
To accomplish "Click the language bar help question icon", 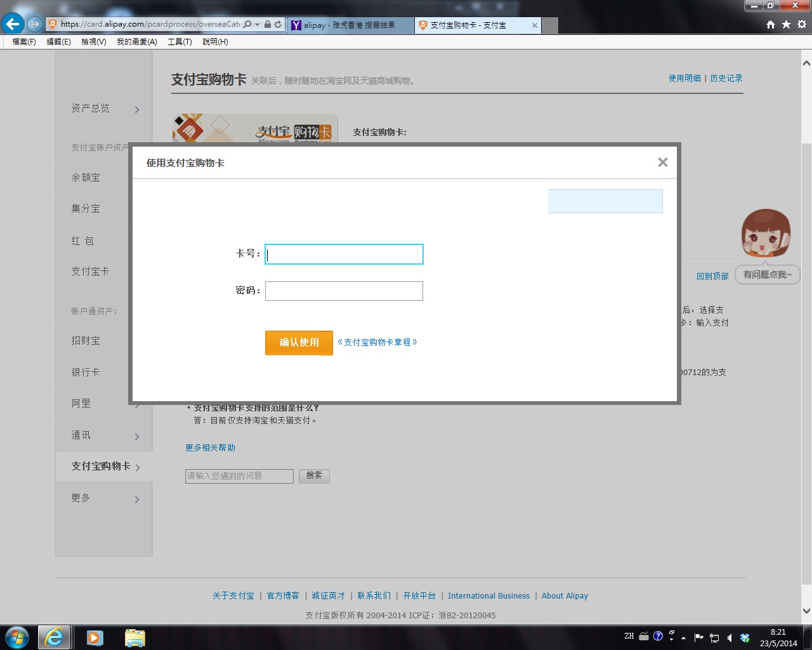I will pos(658,636).
